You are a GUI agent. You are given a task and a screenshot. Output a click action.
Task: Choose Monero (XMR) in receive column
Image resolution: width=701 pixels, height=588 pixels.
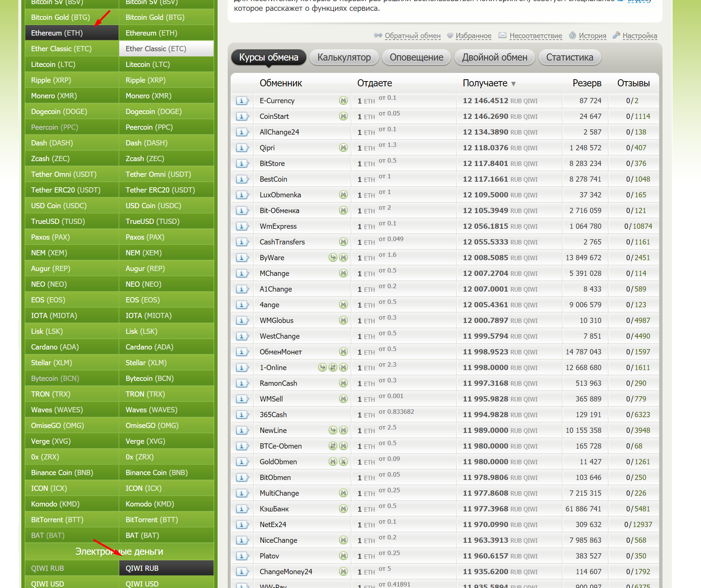[x=166, y=96]
